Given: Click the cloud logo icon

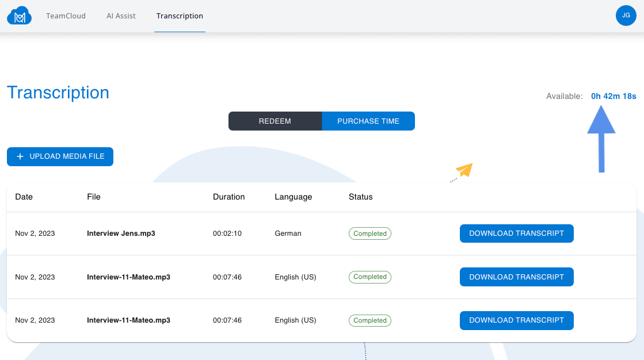Looking at the screenshot, I should pos(20,16).
